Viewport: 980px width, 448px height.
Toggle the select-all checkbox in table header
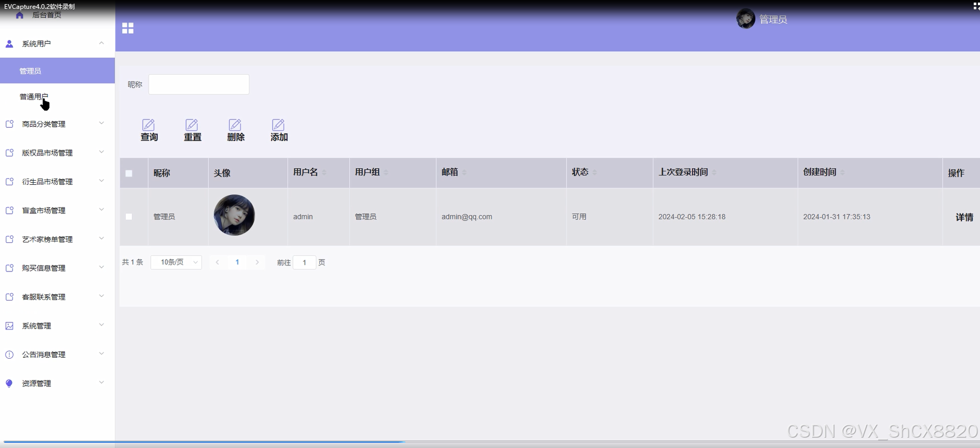click(129, 173)
